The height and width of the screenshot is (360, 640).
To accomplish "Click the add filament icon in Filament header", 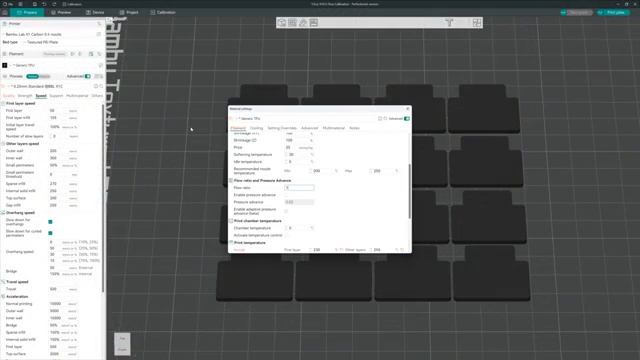I will coord(73,54).
